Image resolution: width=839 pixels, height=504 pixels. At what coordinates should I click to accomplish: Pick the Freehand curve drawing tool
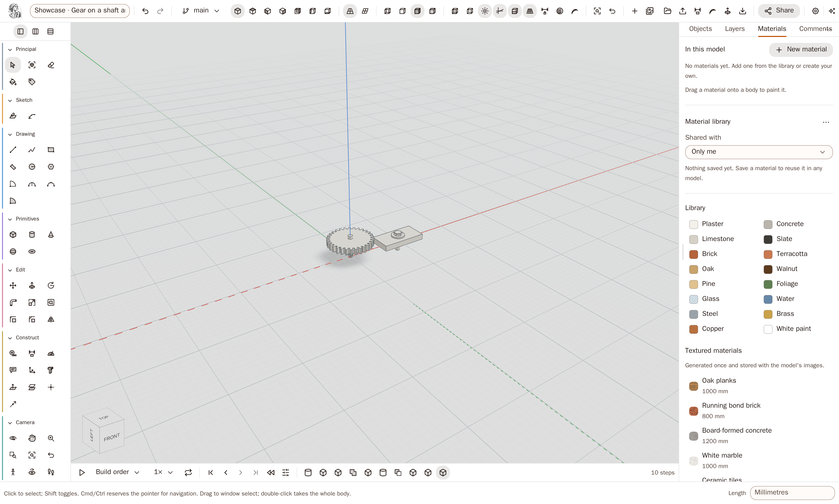32,150
